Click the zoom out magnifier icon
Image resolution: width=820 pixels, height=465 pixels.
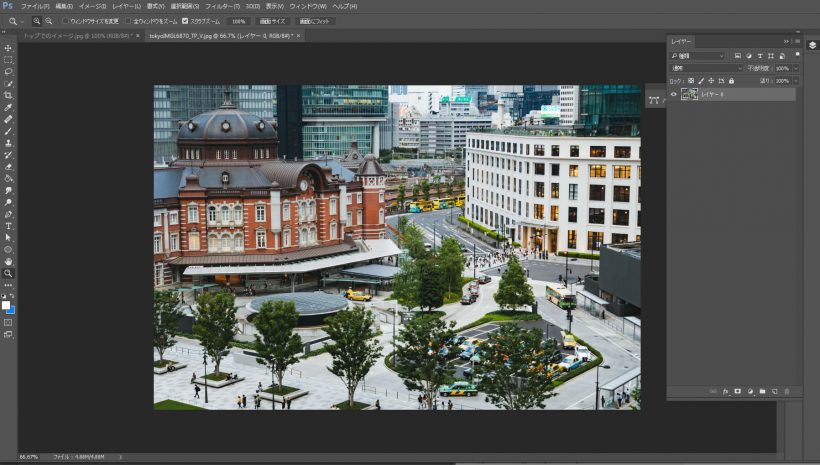click(x=49, y=20)
